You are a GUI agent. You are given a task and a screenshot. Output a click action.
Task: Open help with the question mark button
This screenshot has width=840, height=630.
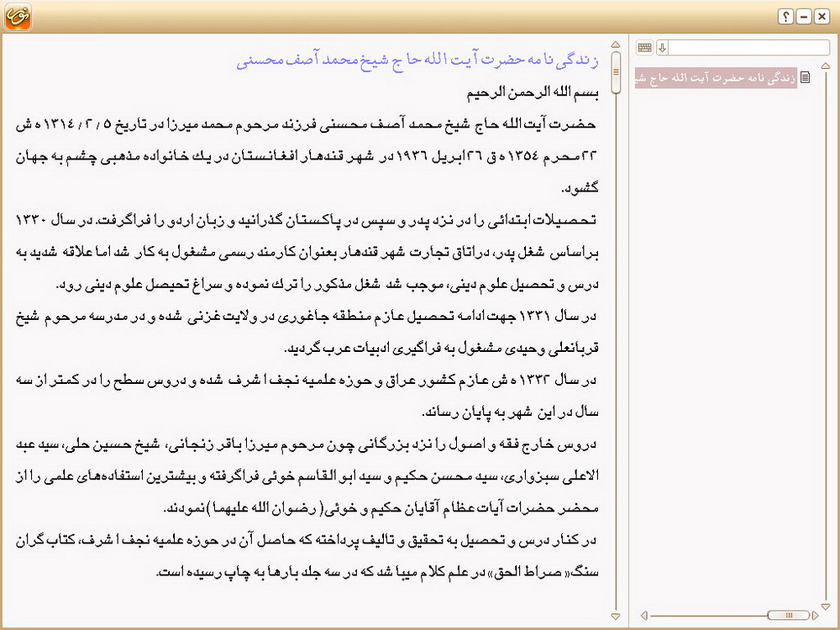pos(785,16)
